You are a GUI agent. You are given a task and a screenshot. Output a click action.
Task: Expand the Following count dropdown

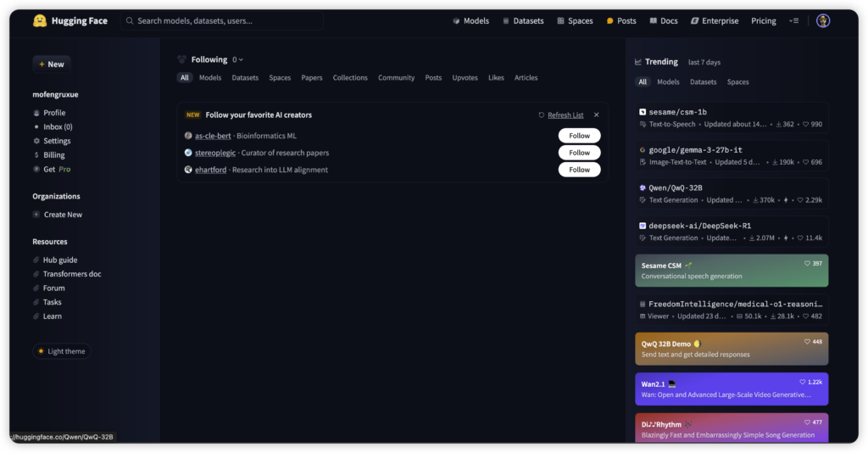point(238,60)
